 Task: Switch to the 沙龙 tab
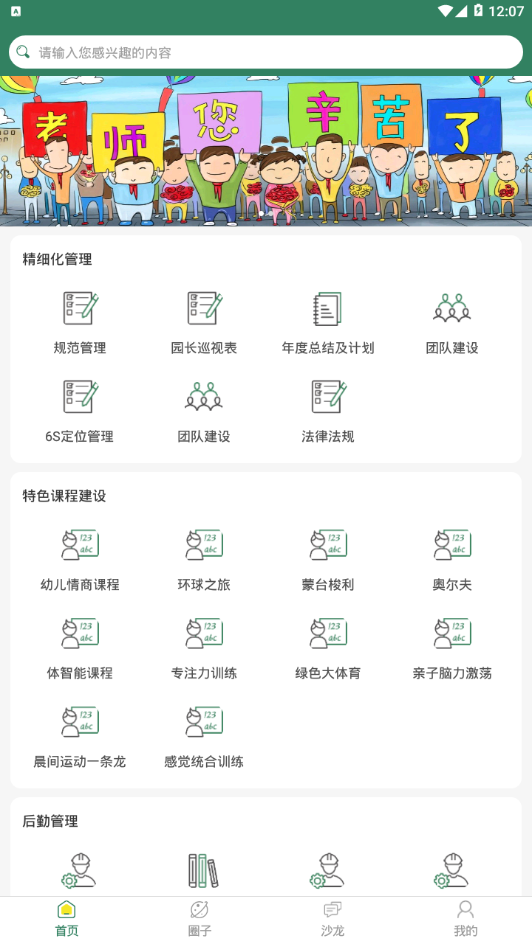coord(332,919)
